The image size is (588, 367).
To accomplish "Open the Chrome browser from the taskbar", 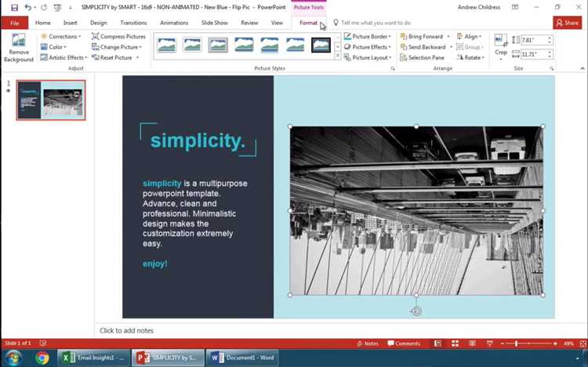I will [x=42, y=358].
